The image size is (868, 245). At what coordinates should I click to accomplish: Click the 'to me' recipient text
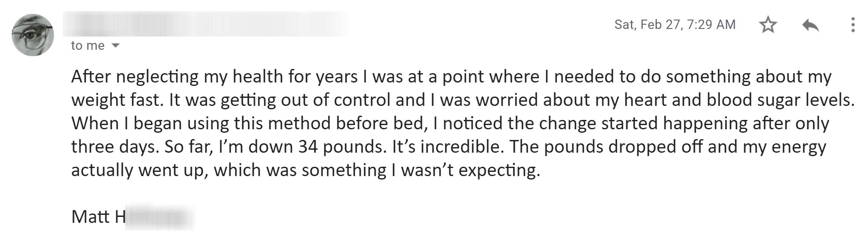click(88, 46)
